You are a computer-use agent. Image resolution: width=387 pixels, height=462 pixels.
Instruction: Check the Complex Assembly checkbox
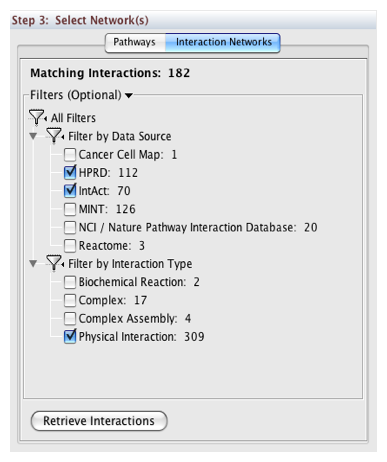tap(70, 318)
